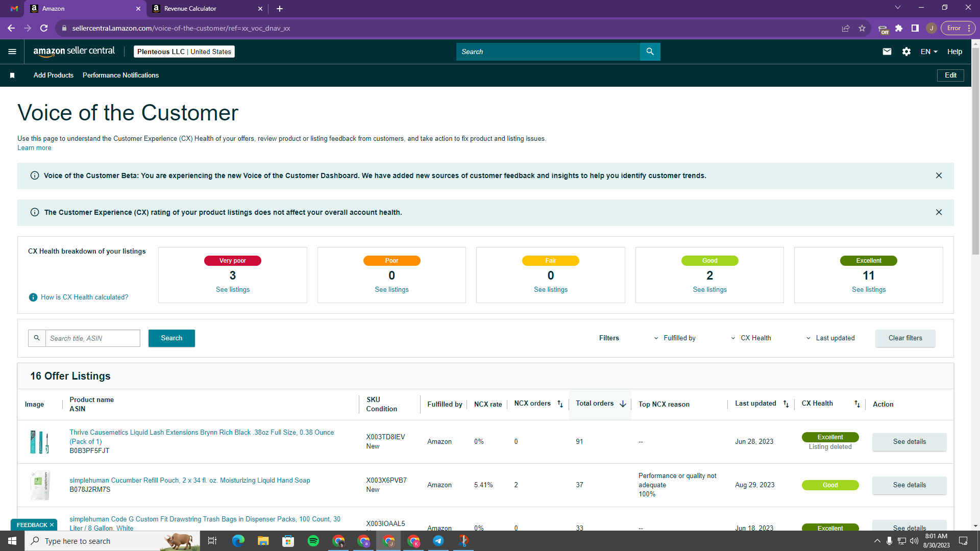980x551 pixels.
Task: Dismiss the CX rating account health banner
Action: [x=939, y=212]
